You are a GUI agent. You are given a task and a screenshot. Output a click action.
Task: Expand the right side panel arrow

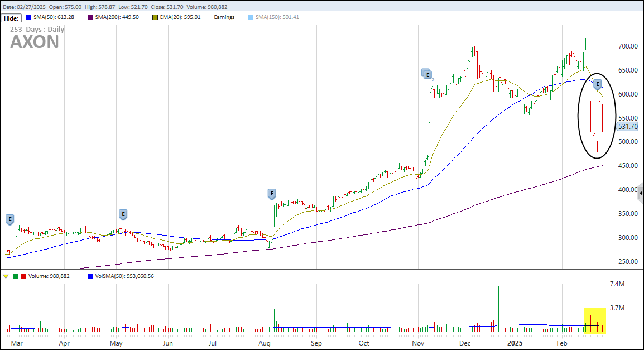641,193
